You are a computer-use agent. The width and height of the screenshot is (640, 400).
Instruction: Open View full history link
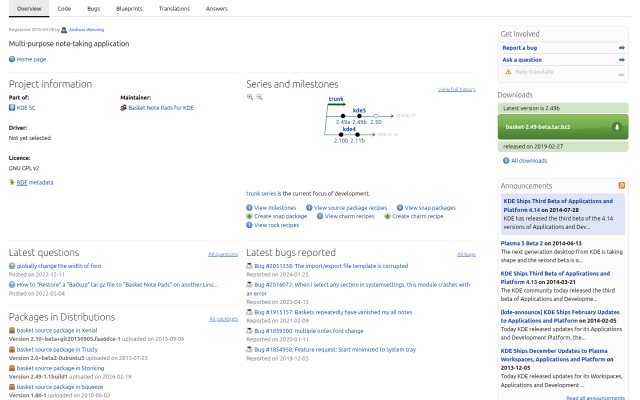457,89
